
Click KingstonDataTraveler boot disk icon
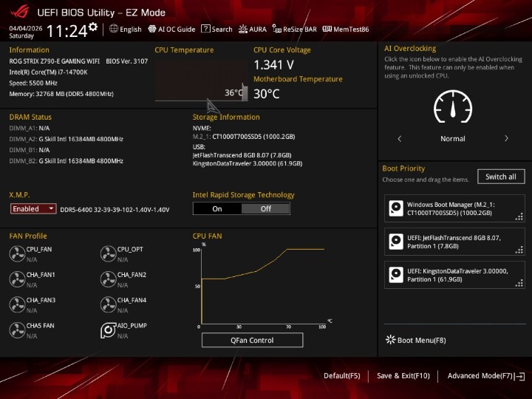tap(396, 275)
